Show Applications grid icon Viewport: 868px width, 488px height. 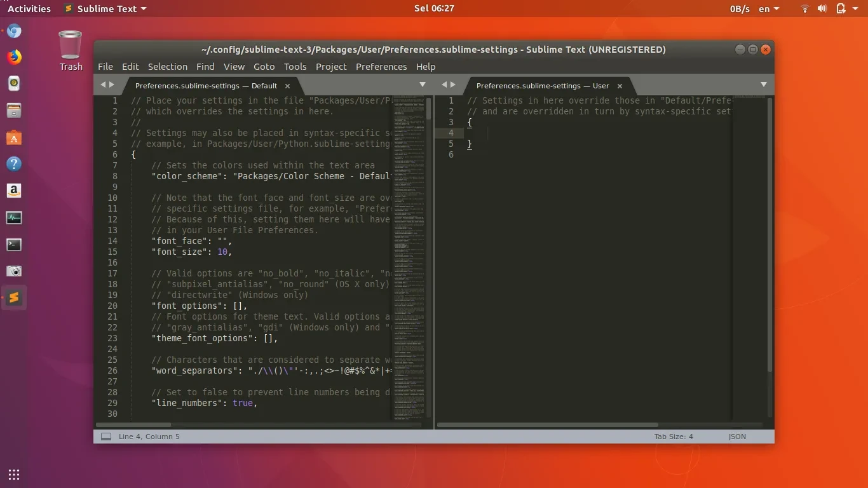click(x=14, y=474)
